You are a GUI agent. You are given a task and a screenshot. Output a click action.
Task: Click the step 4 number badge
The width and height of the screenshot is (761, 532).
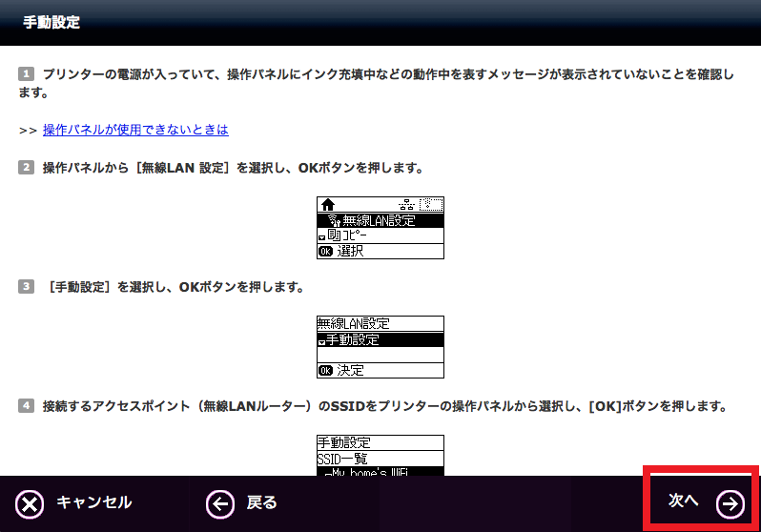pos(26,406)
